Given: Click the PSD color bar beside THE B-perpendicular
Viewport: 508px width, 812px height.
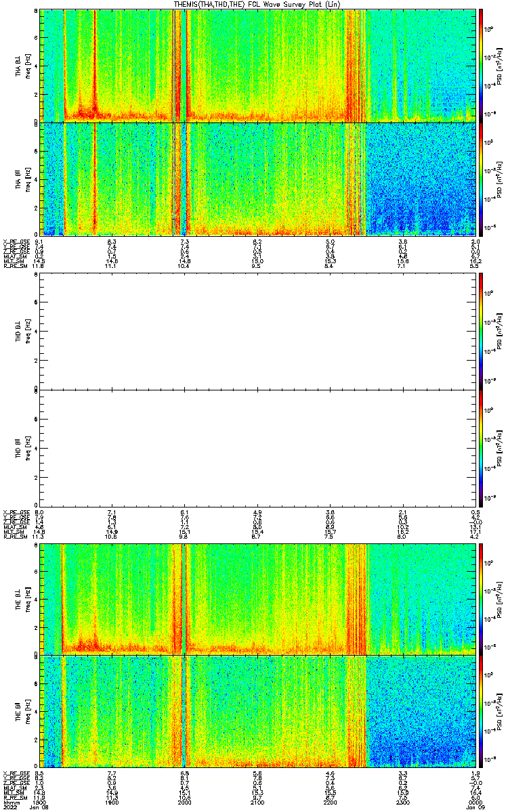Looking at the screenshot, I should pos(482,600).
